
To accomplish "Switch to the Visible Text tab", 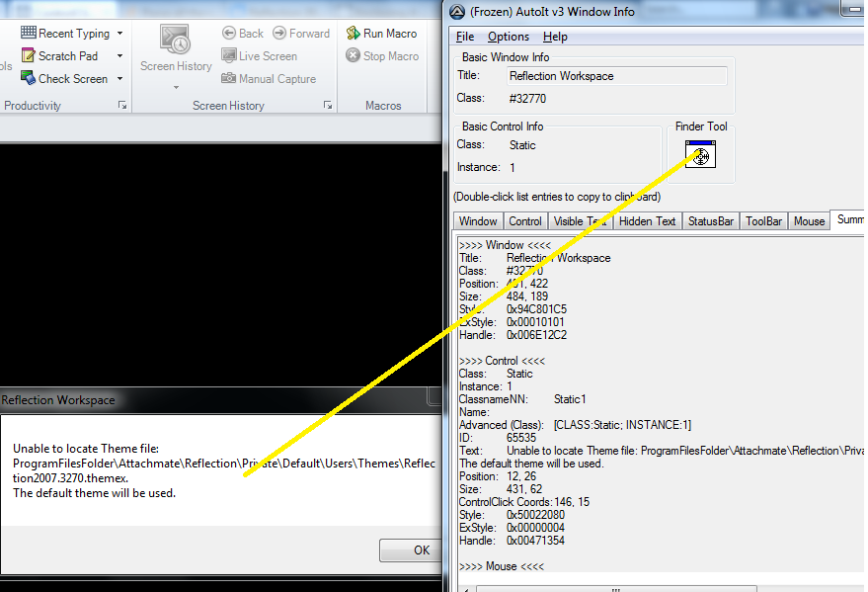I will tap(580, 221).
